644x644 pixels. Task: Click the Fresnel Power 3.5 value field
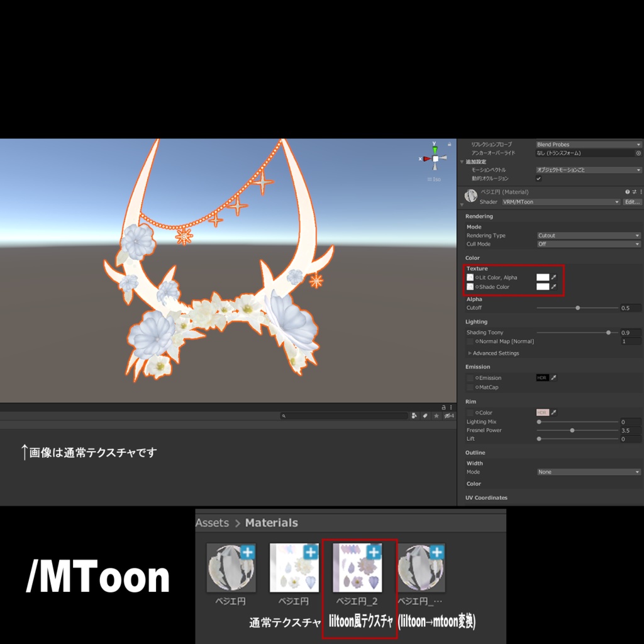[x=630, y=430]
